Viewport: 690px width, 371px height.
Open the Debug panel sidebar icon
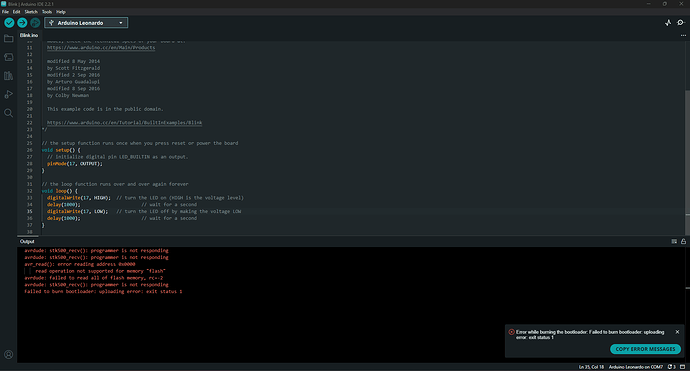click(8, 94)
